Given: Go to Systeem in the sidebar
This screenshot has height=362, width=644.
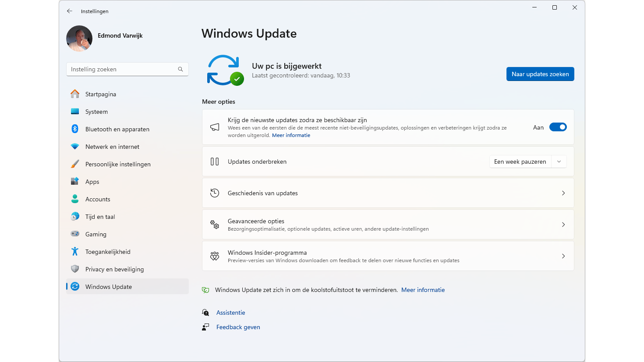Looking at the screenshot, I should pyautogui.click(x=96, y=112).
